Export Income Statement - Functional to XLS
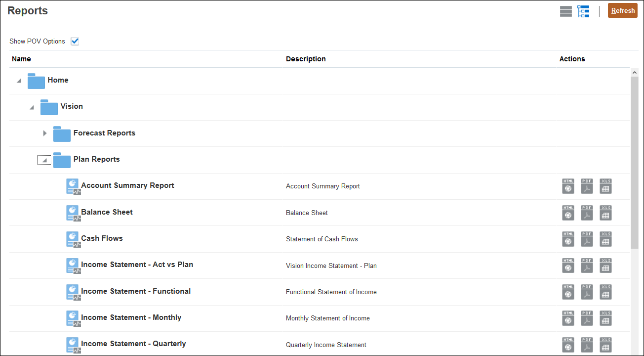The image size is (644, 356). [x=605, y=293]
